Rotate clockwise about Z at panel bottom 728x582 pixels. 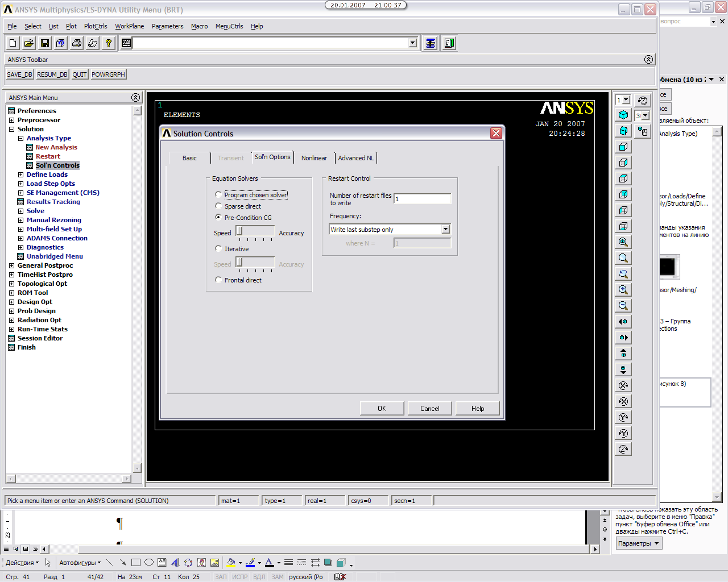[x=623, y=449]
